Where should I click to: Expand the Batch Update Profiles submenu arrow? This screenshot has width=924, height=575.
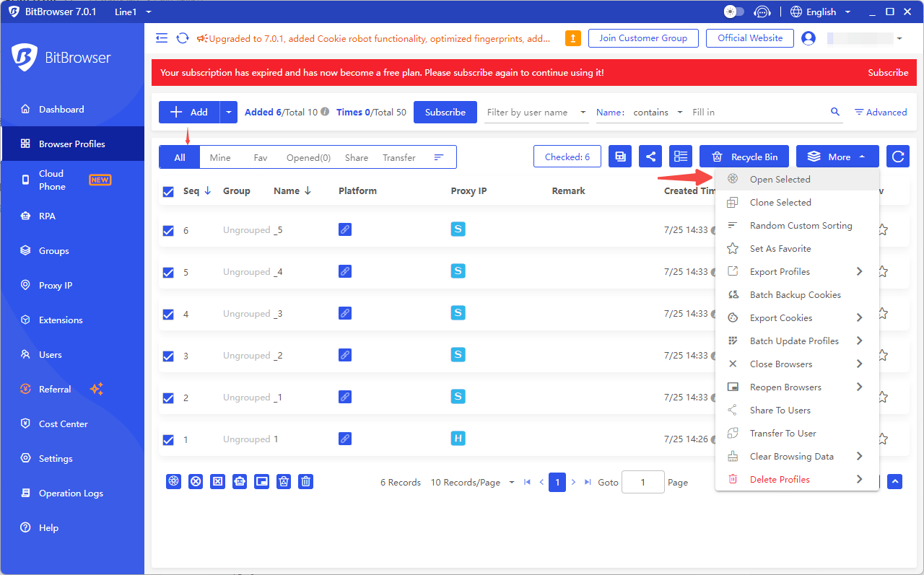point(859,341)
